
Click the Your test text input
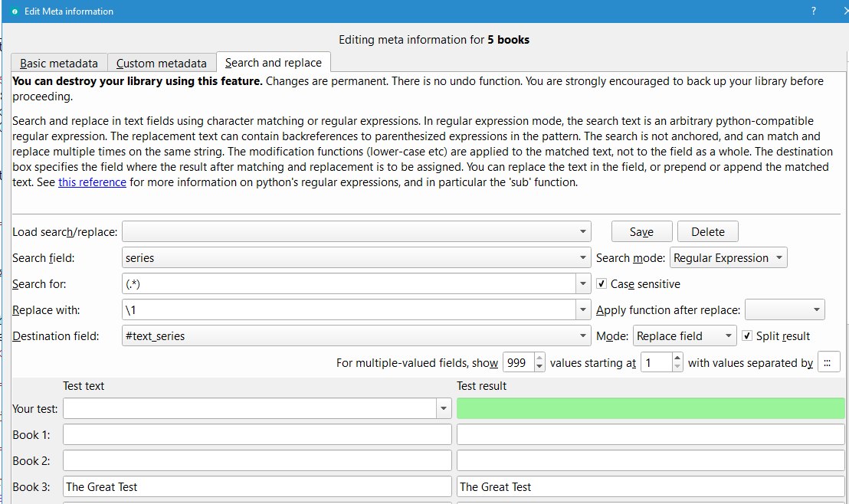coord(250,409)
